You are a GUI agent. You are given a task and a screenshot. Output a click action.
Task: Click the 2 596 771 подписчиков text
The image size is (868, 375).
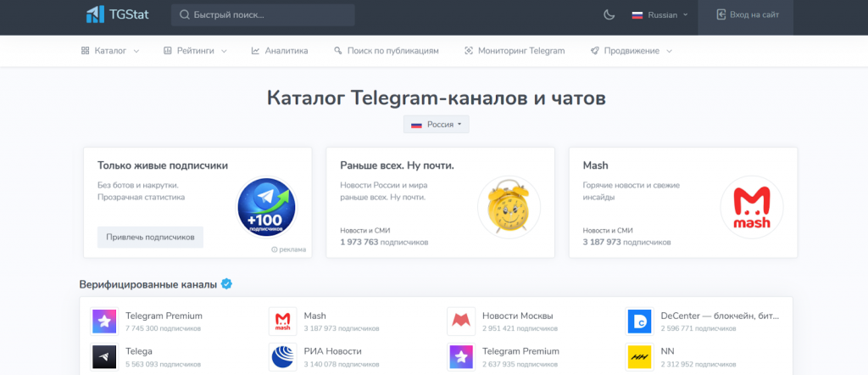point(698,329)
